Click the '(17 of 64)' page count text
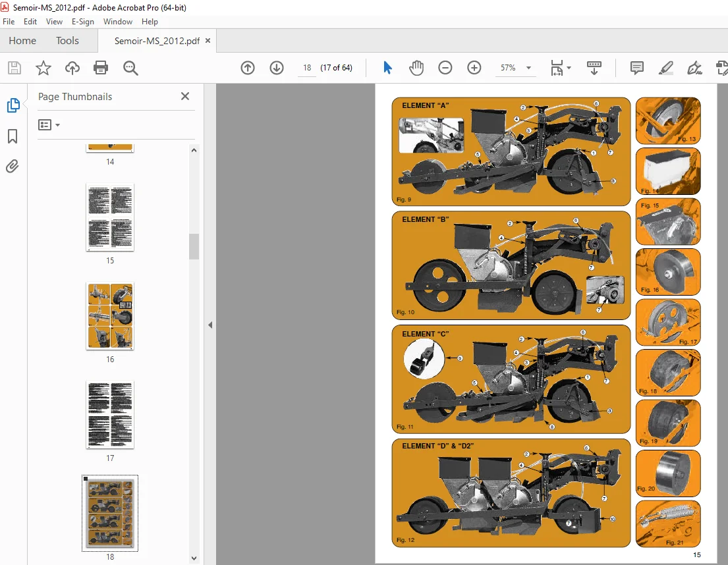The image size is (728, 565). tap(336, 68)
